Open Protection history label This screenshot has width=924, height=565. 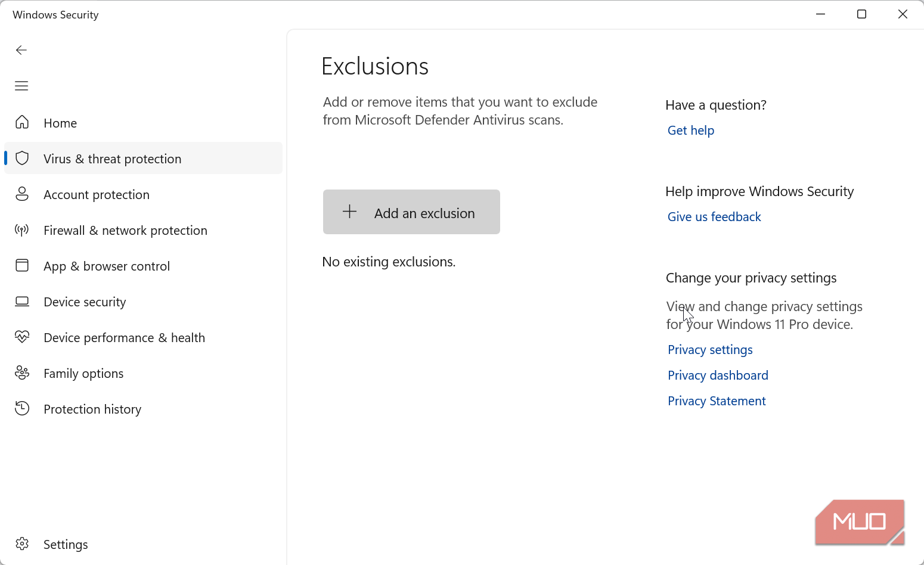click(92, 409)
